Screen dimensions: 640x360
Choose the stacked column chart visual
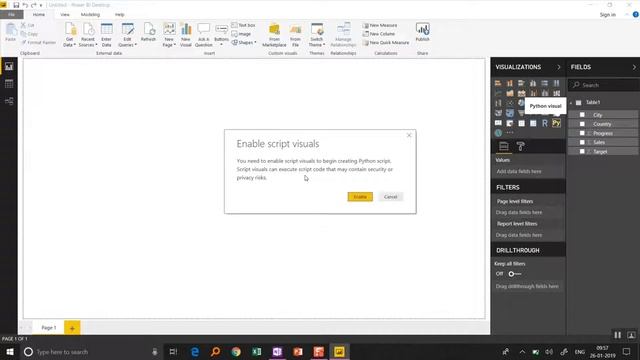tap(510, 83)
